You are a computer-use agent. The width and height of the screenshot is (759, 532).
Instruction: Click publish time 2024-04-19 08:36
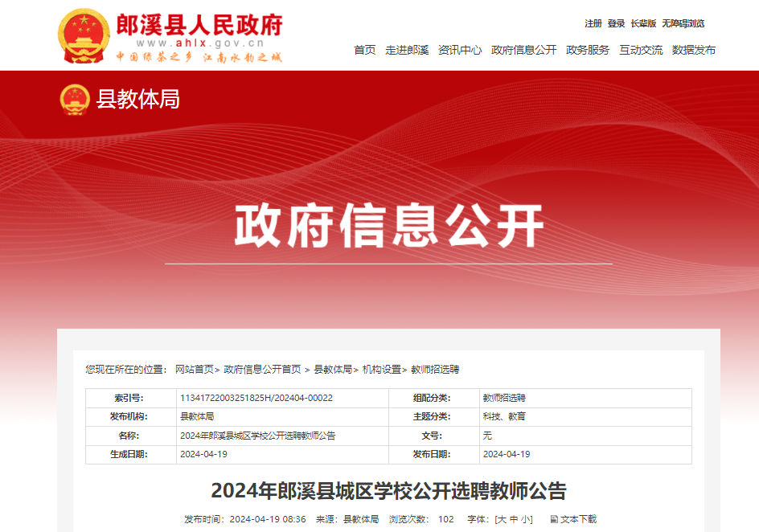[268, 519]
